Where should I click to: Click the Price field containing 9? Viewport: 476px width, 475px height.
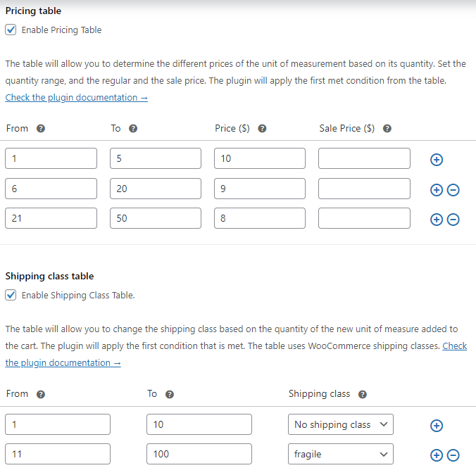[260, 189]
